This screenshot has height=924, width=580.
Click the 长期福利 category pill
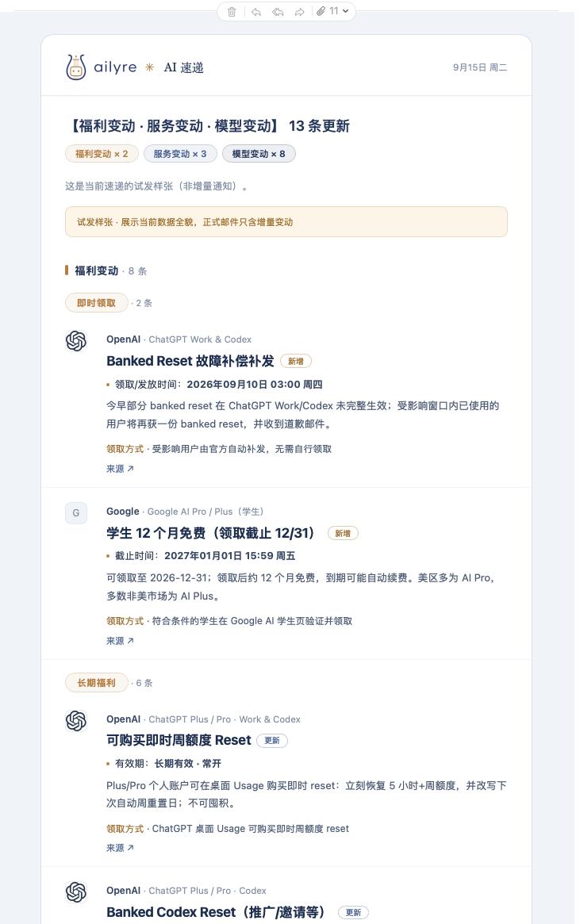[96, 683]
